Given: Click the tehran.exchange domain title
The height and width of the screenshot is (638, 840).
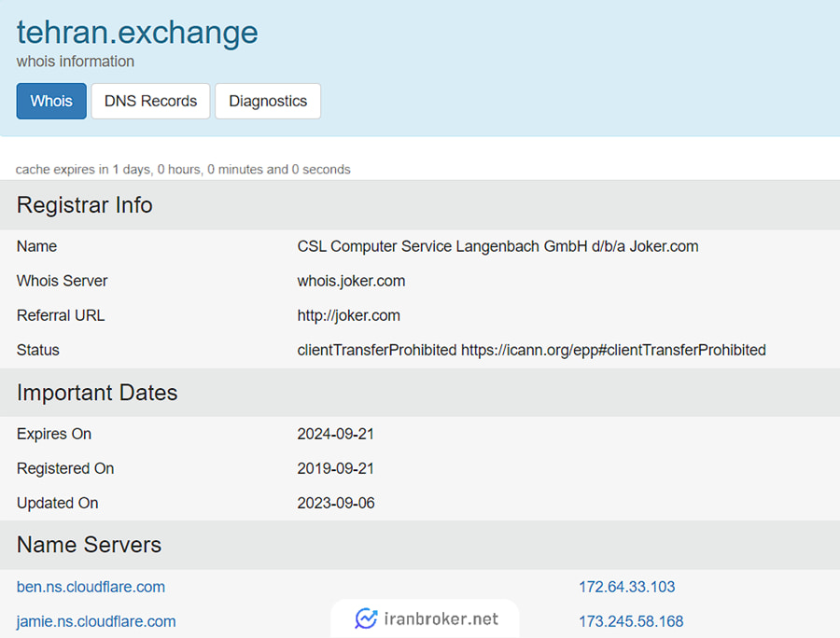Looking at the screenshot, I should point(137,32).
